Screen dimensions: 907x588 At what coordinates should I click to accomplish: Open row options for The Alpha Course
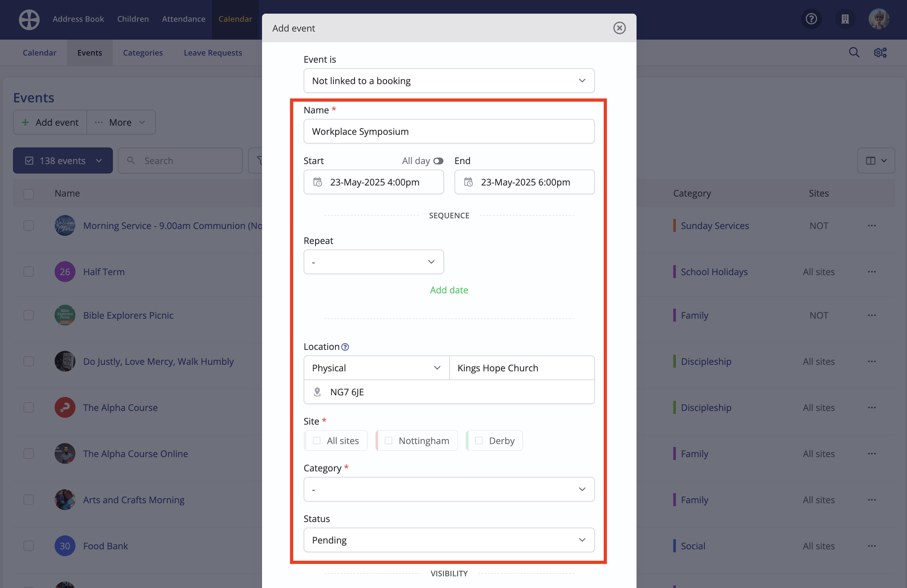click(x=872, y=407)
